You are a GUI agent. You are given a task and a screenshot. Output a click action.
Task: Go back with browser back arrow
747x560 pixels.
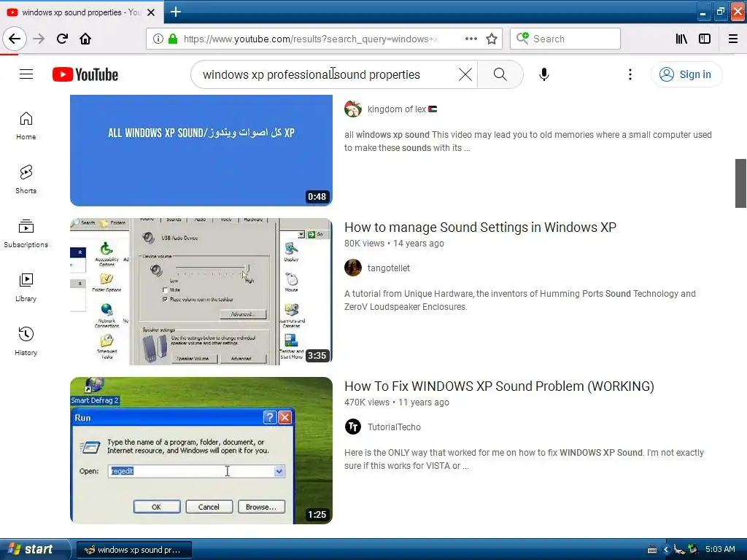tap(15, 39)
